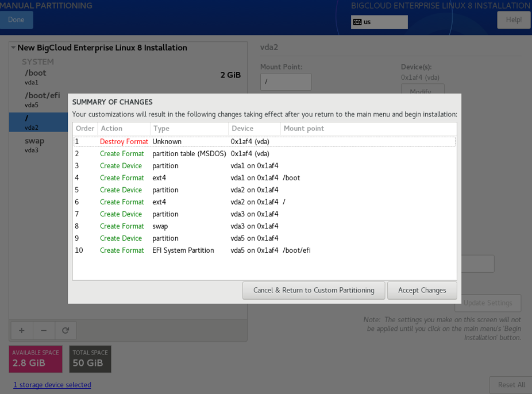Select row 7 Create Device vda3
The image size is (532, 394).
pos(265,214)
